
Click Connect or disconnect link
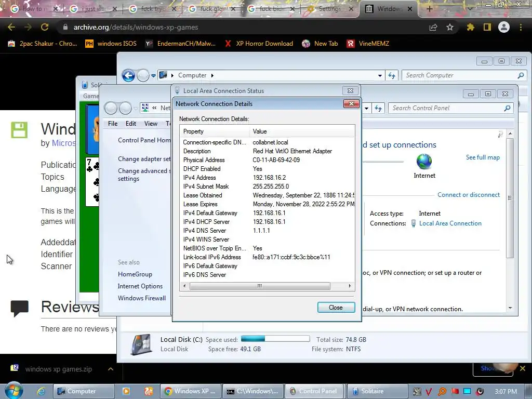tap(468, 195)
